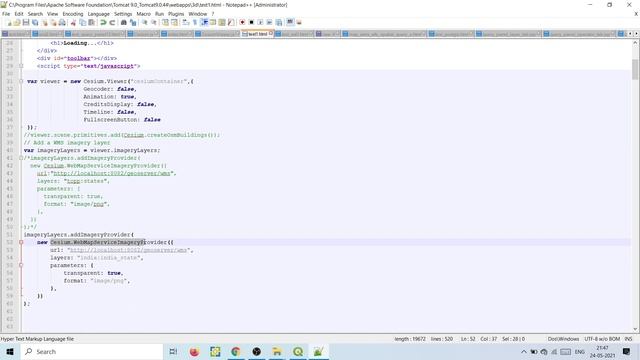The height and width of the screenshot is (360, 640).
Task: Stop macro recording with black square
Action: point(251,22)
